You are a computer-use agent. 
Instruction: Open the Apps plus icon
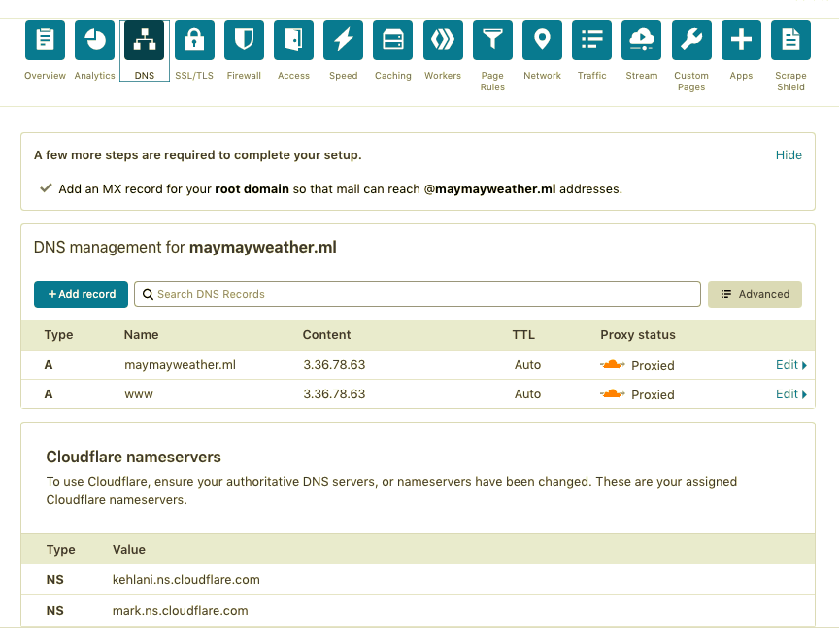point(741,40)
